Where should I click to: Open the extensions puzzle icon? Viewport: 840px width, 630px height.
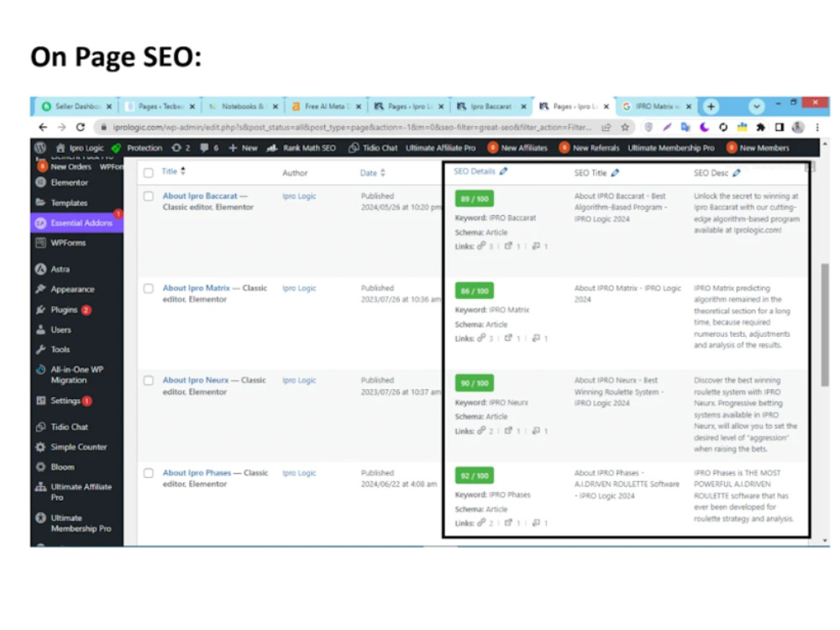coord(760,128)
